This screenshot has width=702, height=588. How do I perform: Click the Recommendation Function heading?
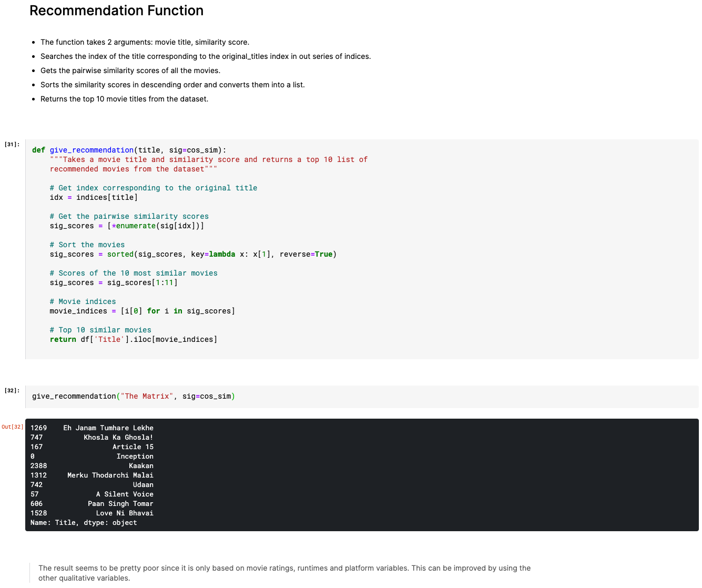[116, 11]
